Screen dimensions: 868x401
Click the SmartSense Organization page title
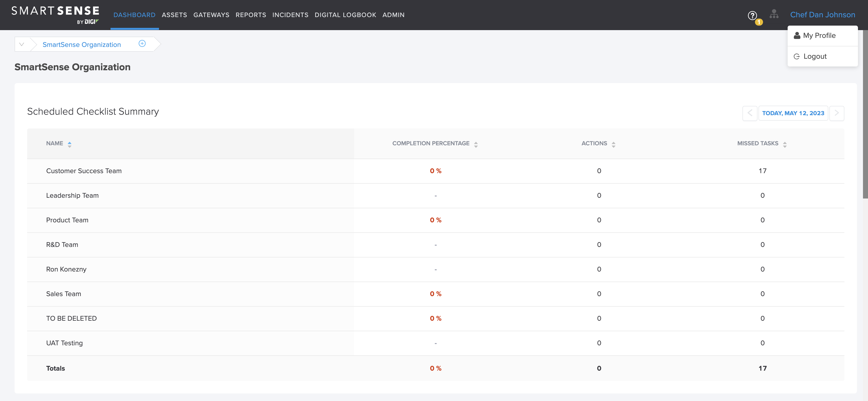72,67
